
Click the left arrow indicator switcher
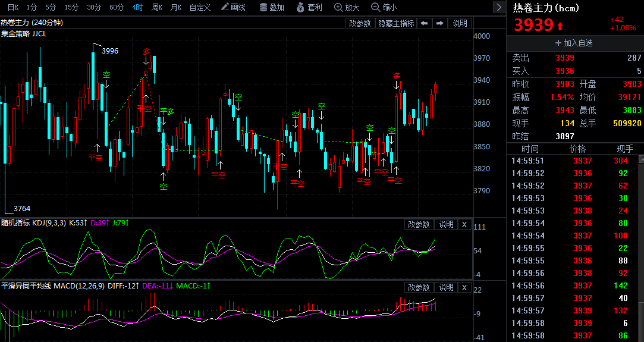point(424,23)
